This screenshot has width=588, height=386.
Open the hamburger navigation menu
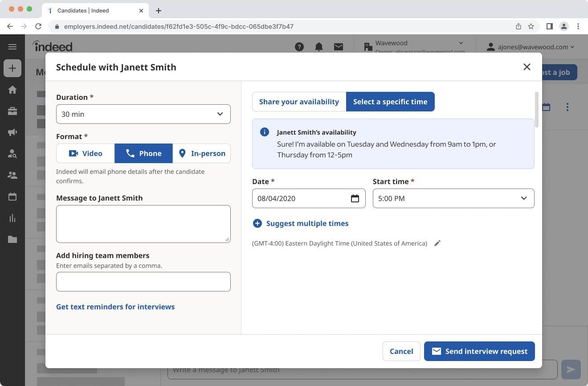click(x=12, y=47)
